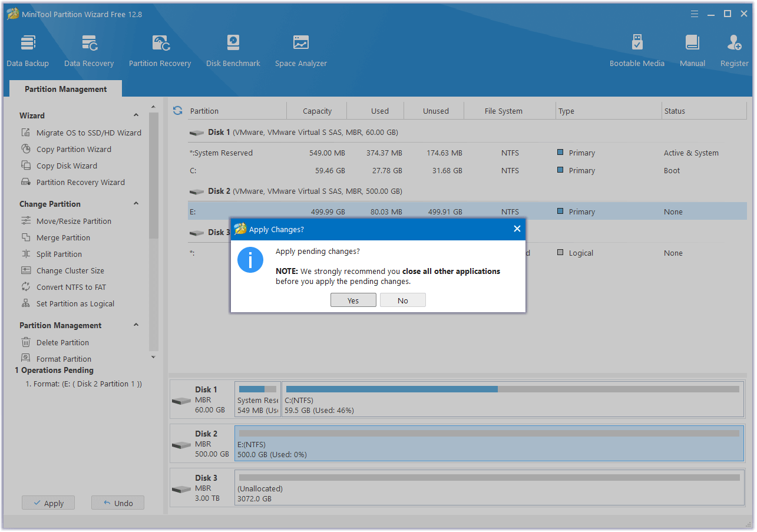Click the Disk 1 drive icon in disk map
The image size is (757, 532).
pos(181,401)
